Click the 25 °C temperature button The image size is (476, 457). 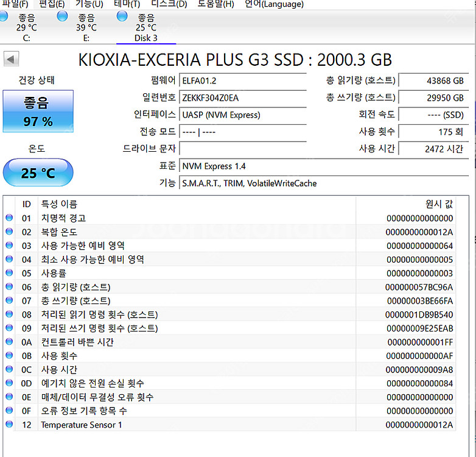(x=38, y=172)
